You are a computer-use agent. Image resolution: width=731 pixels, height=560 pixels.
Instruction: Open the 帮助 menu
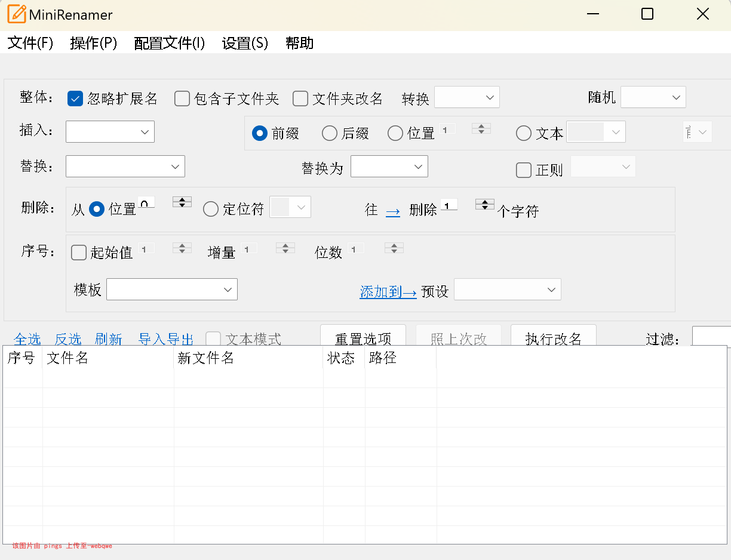point(299,43)
